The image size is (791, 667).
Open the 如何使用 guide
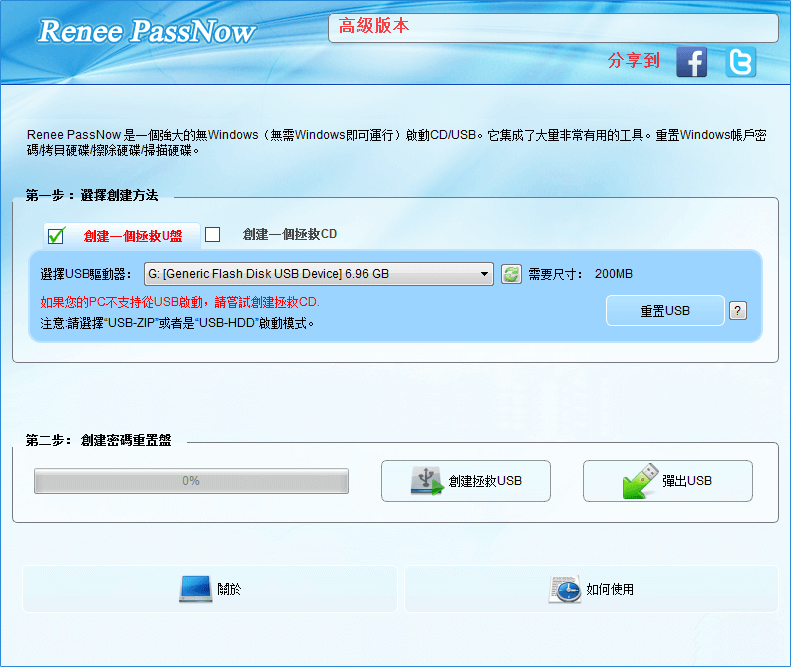click(591, 589)
